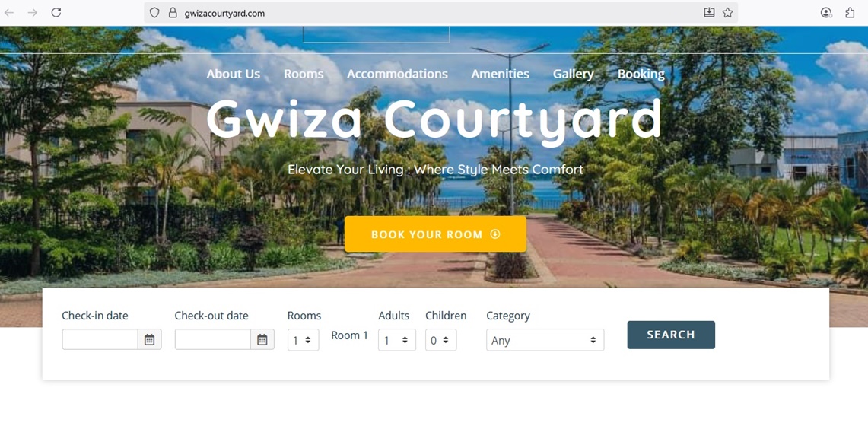The width and height of the screenshot is (868, 429).
Task: Open the browser account profile icon
Action: click(826, 13)
